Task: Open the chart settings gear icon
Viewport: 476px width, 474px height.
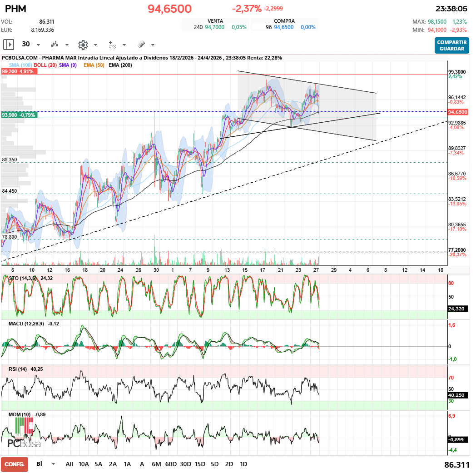Action: tap(83, 45)
